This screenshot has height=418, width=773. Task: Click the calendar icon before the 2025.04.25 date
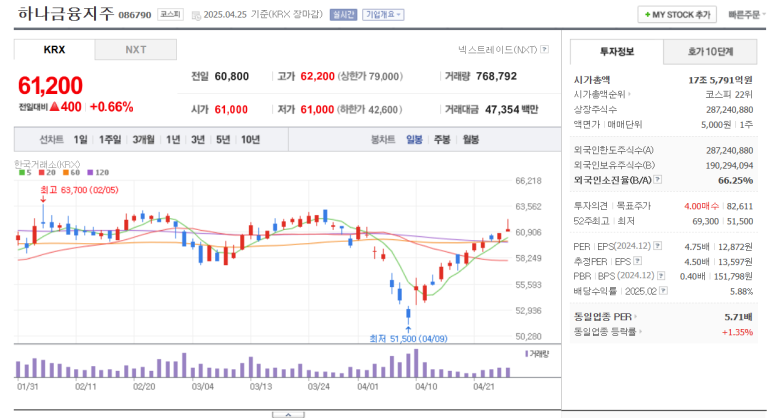[x=196, y=15]
